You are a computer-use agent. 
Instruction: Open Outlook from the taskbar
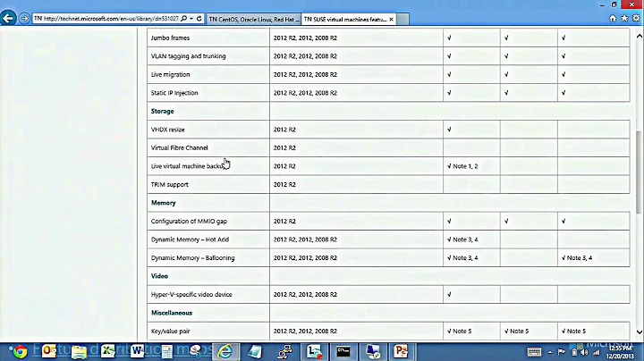(x=48, y=351)
